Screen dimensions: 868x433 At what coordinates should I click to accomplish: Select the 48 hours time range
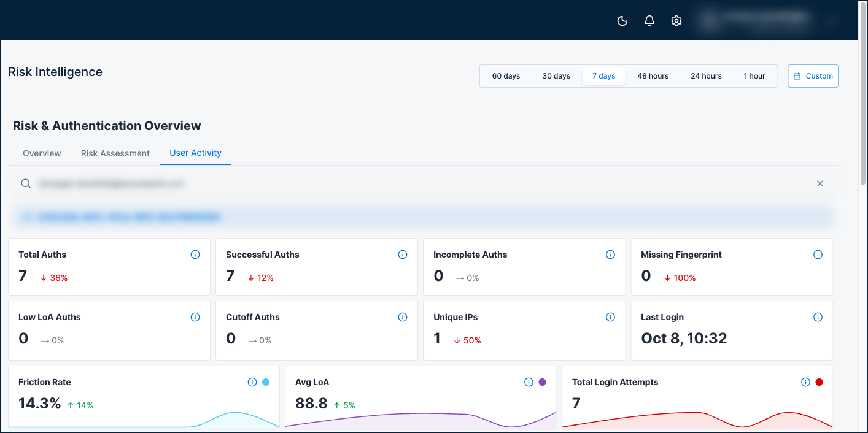tap(653, 76)
